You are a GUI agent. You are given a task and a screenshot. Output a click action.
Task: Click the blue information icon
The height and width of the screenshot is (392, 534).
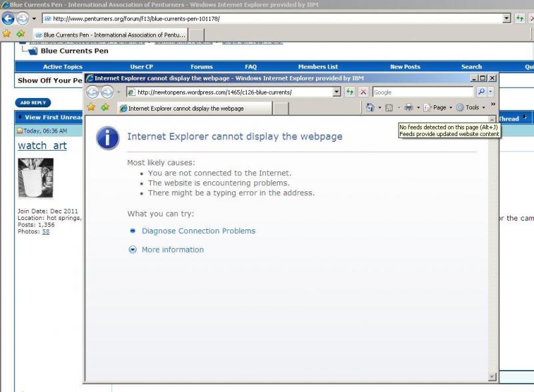(107, 138)
